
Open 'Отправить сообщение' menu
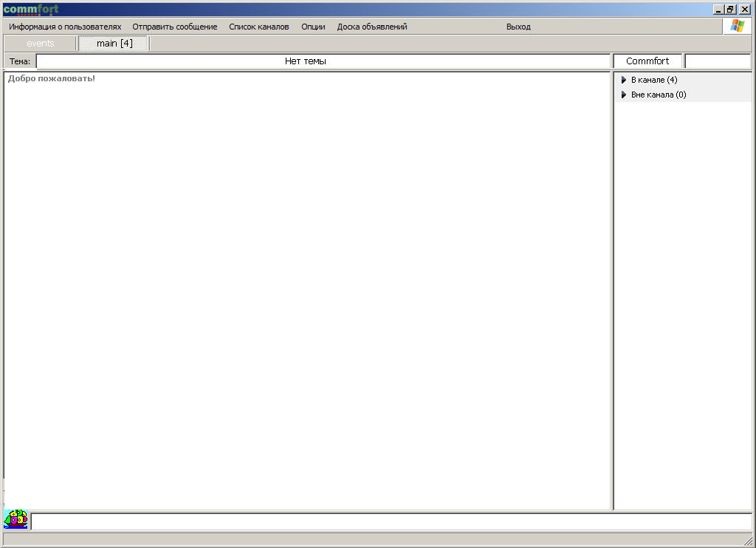174,27
